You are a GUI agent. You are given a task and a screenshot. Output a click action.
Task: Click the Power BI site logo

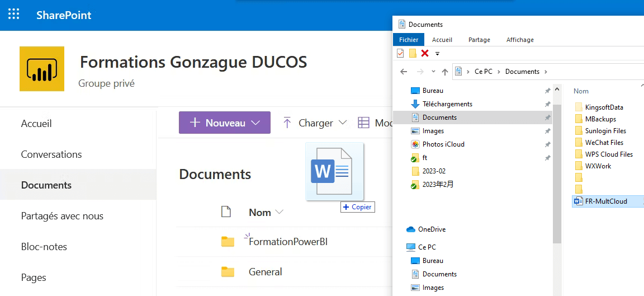click(42, 69)
